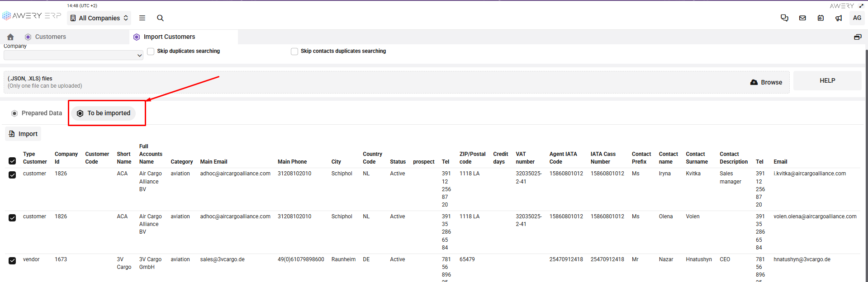Open the search magnifier icon

point(160,18)
